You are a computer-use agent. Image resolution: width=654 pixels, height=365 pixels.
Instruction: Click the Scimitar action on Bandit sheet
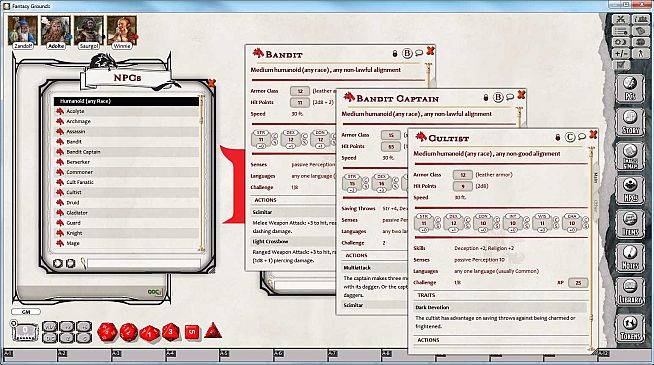coord(262,212)
